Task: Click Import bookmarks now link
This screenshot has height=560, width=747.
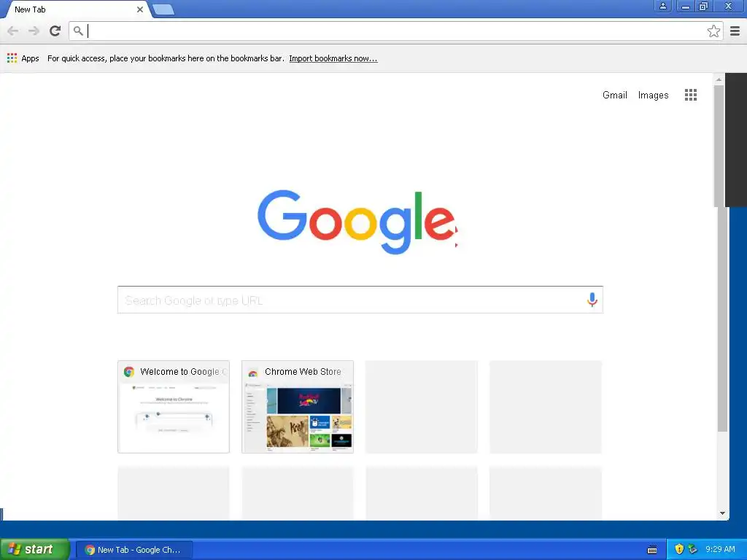Action: pos(333,58)
